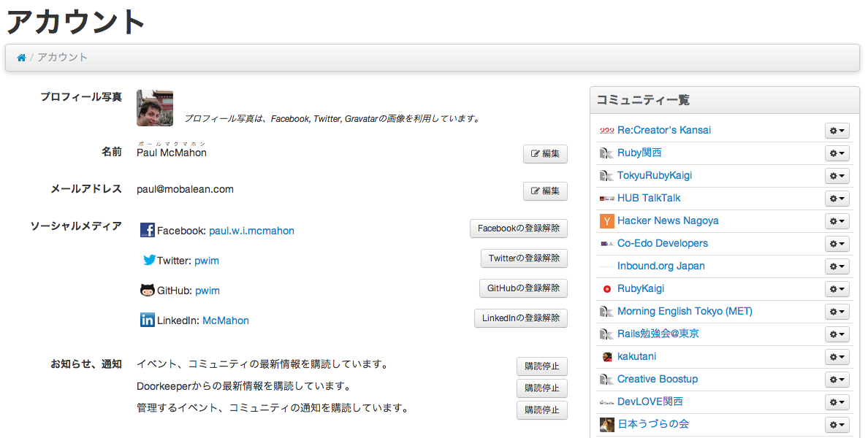868x438 pixels.
Task: Click the profile photo thumbnail
Action: pyautogui.click(x=155, y=108)
